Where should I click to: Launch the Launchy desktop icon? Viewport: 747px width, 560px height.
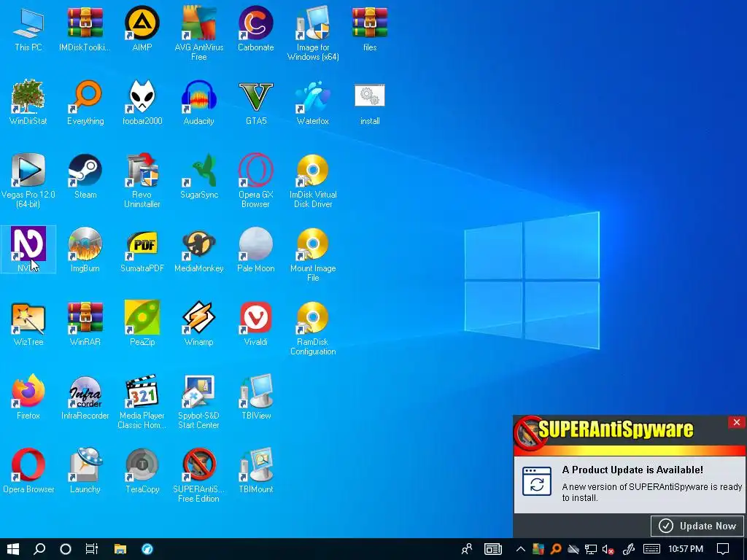[x=85, y=470]
